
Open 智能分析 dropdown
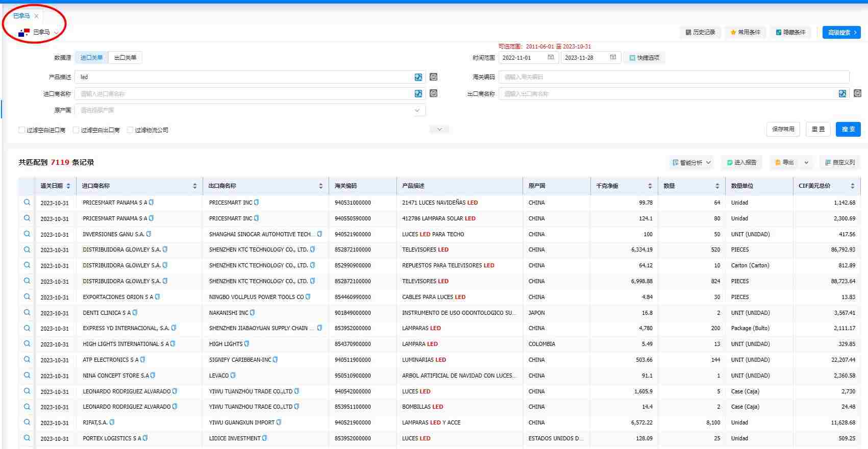[691, 163]
